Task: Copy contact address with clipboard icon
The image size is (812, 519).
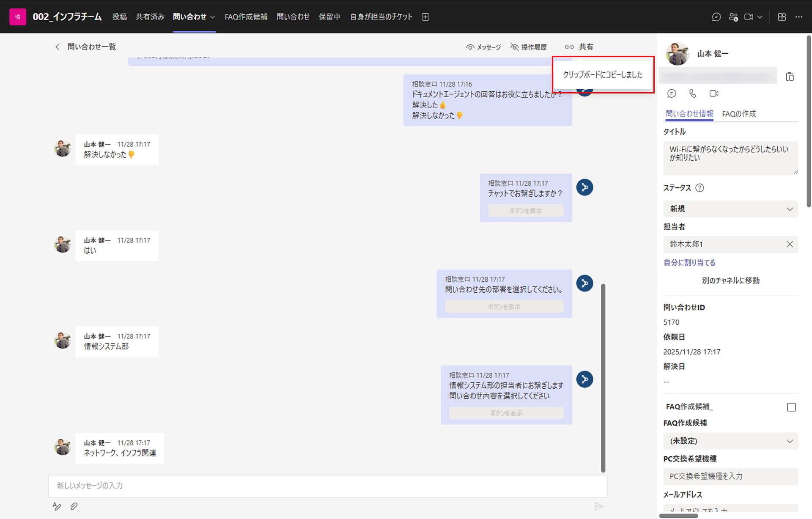Action: [790, 77]
